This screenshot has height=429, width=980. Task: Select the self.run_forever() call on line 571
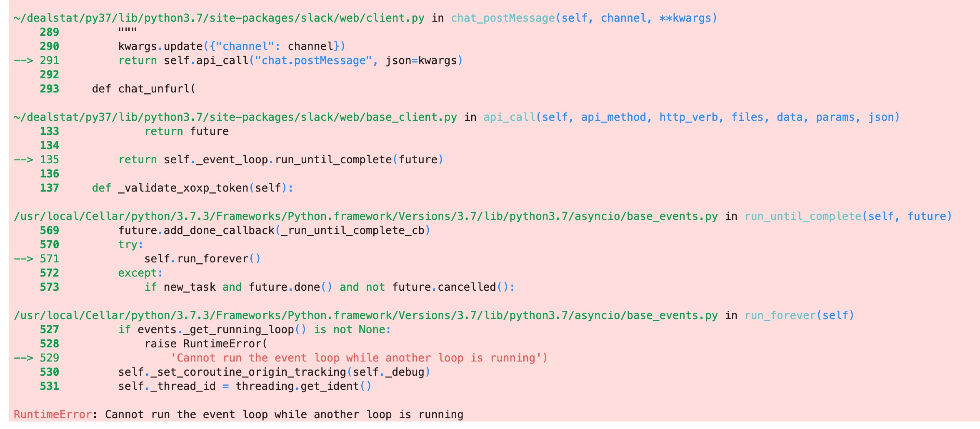[x=202, y=259]
